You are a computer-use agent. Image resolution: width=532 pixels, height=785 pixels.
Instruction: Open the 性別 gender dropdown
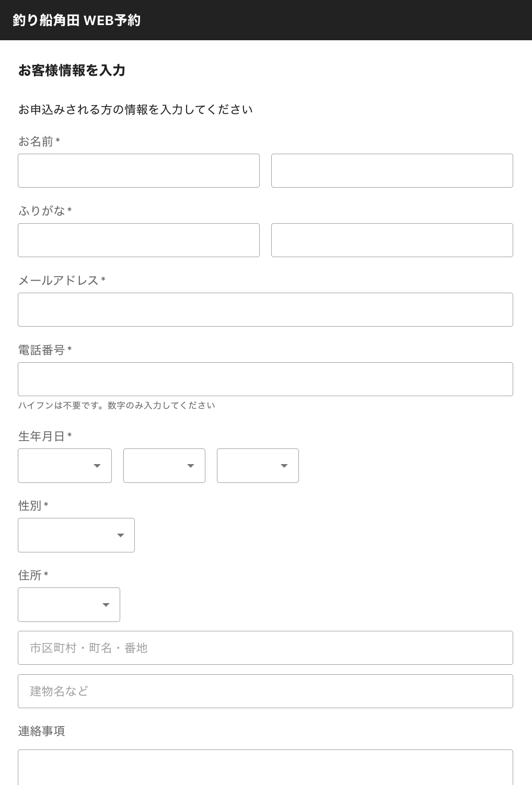76,535
